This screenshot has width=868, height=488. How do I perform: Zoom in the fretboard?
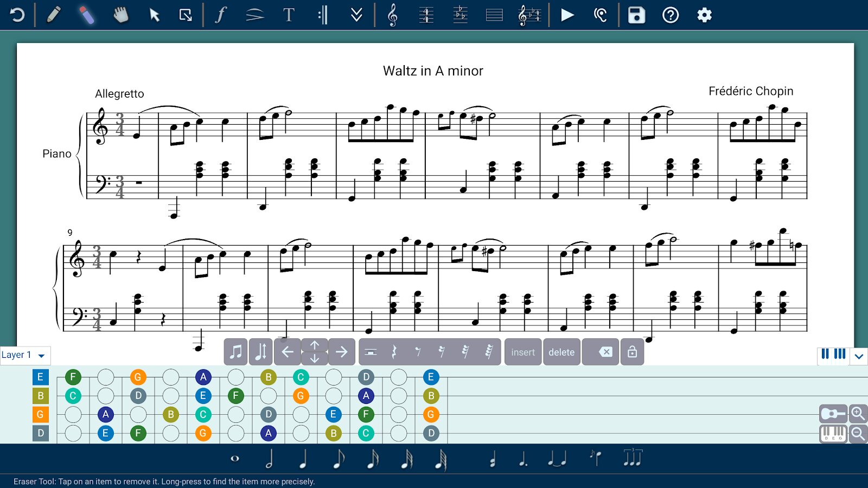coord(858,414)
